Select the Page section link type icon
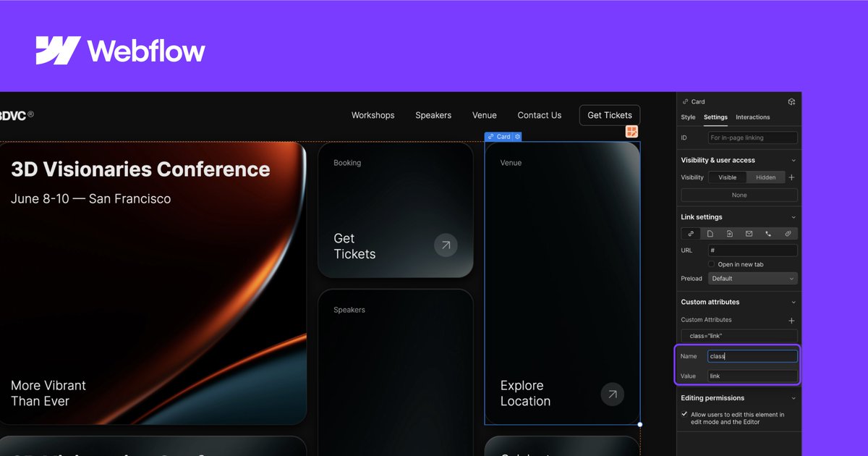868x456 pixels. pos(730,234)
